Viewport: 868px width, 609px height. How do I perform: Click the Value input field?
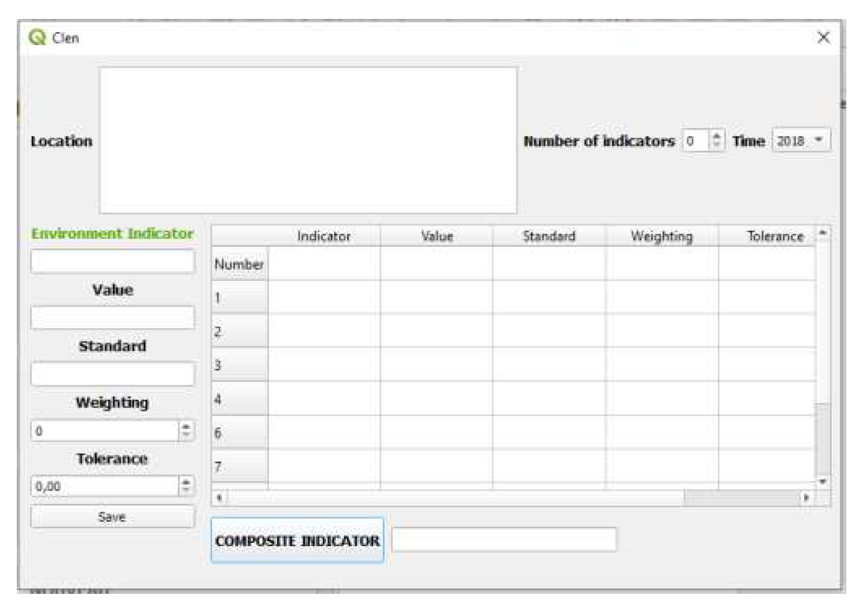click(x=112, y=318)
